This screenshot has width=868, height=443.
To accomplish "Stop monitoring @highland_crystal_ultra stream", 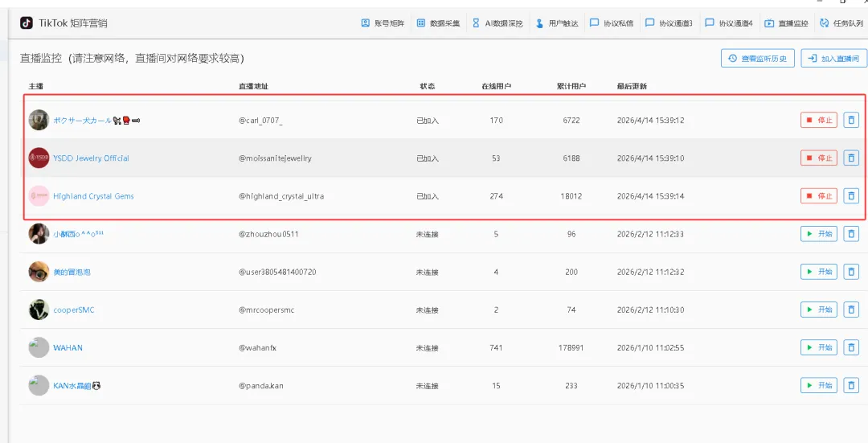I will [x=819, y=195].
